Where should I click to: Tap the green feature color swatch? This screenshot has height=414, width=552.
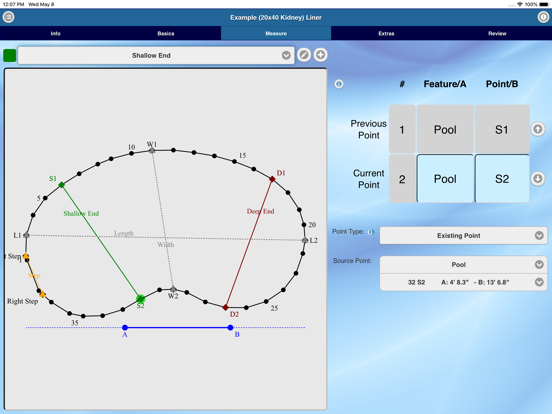pos(10,55)
